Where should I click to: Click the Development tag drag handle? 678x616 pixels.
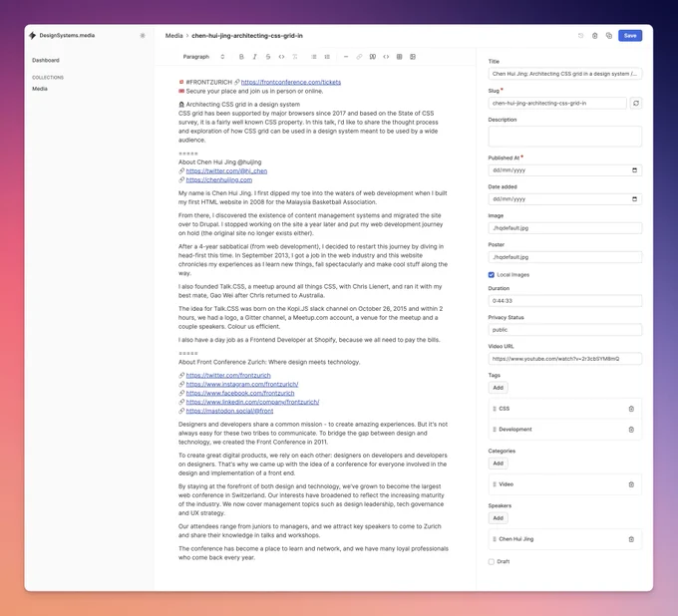click(495, 430)
